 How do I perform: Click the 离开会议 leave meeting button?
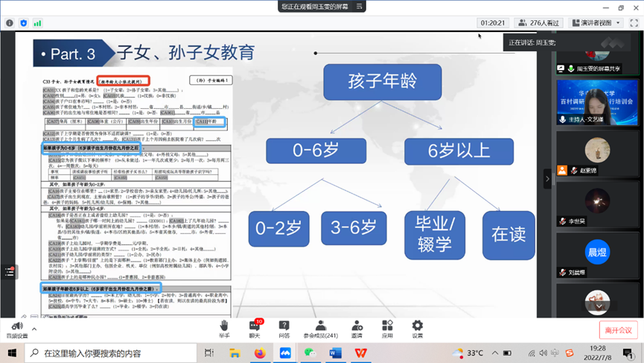[618, 329]
